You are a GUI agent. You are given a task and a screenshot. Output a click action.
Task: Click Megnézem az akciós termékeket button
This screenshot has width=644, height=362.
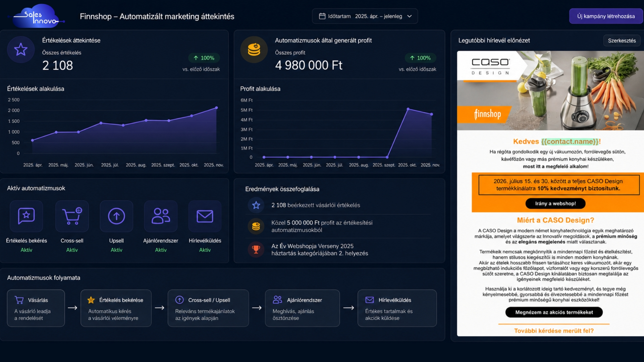[554, 312]
